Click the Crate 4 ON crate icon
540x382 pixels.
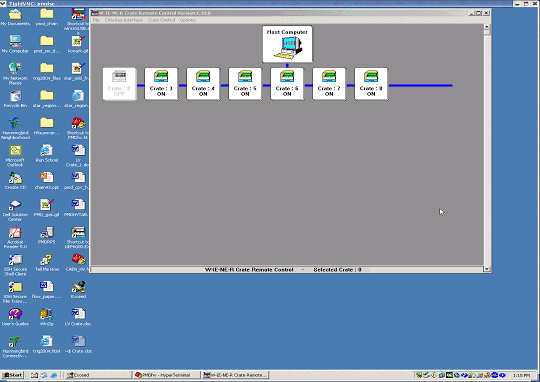click(203, 84)
